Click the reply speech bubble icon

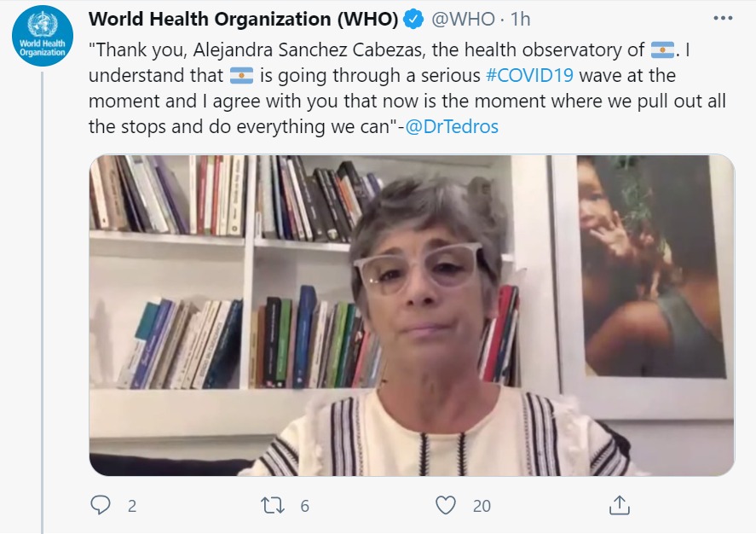click(101, 505)
